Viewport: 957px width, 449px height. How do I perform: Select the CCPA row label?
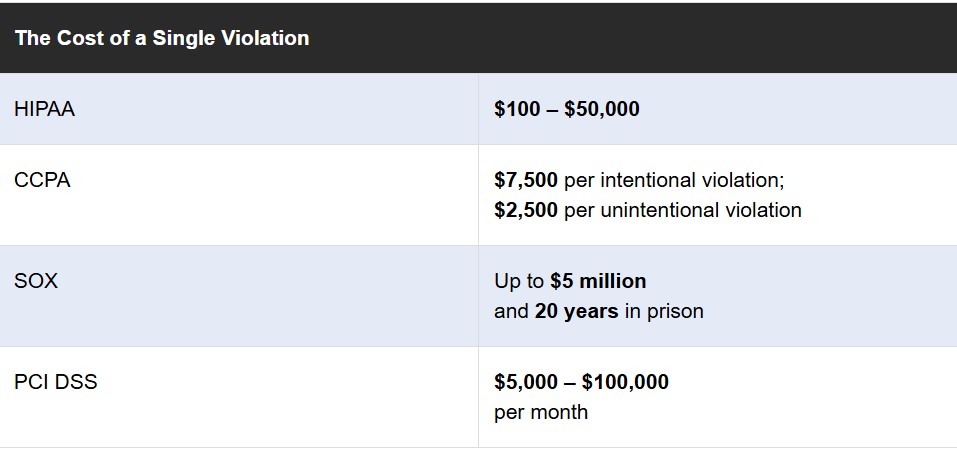point(42,180)
